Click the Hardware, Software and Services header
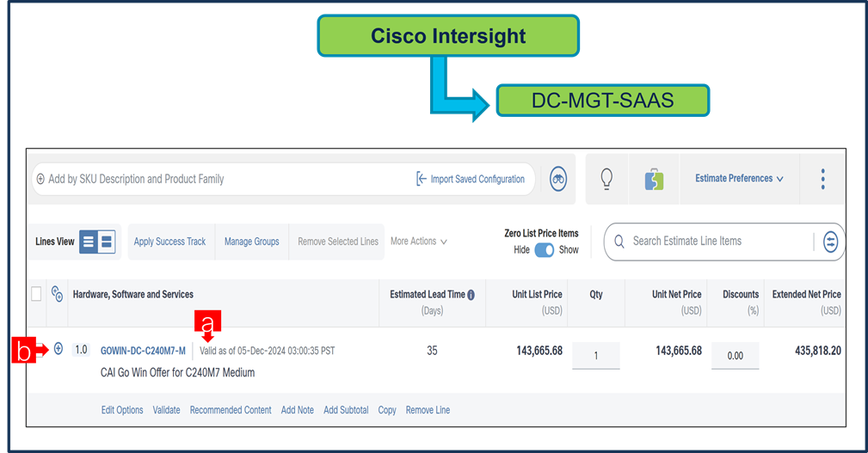 (x=132, y=294)
